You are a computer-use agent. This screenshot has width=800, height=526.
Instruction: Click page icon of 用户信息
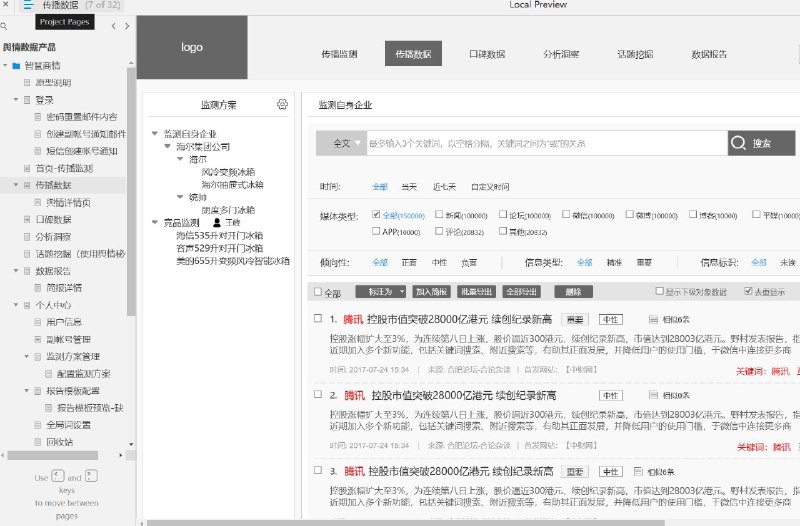coord(38,322)
